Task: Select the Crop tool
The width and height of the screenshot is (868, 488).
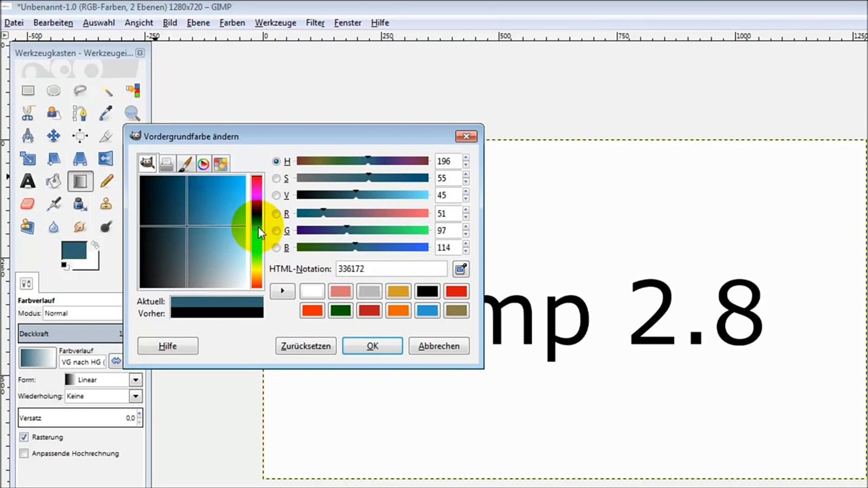Action: tap(107, 136)
